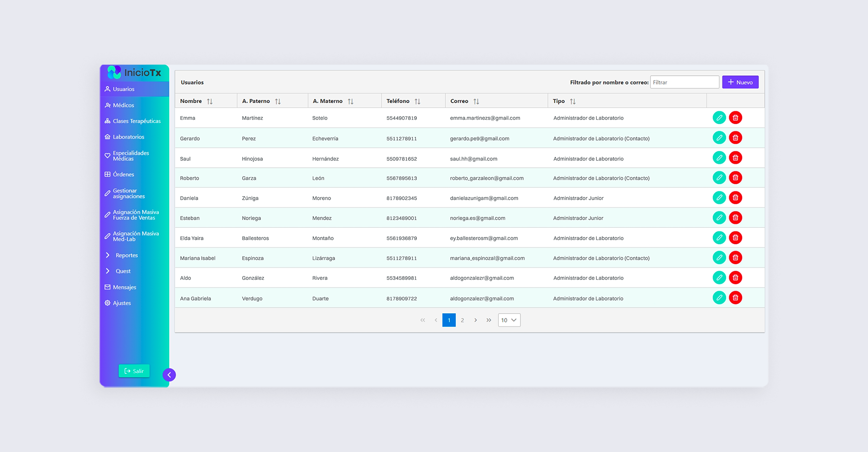Edit the Mariana Isabel row
The image size is (868, 452).
(x=719, y=258)
